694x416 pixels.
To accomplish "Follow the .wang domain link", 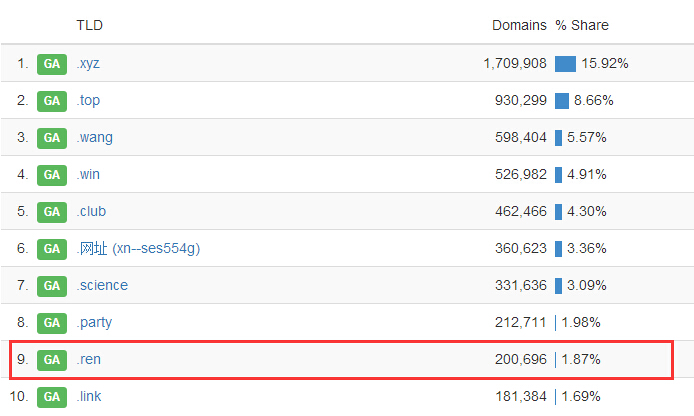I will (94, 138).
